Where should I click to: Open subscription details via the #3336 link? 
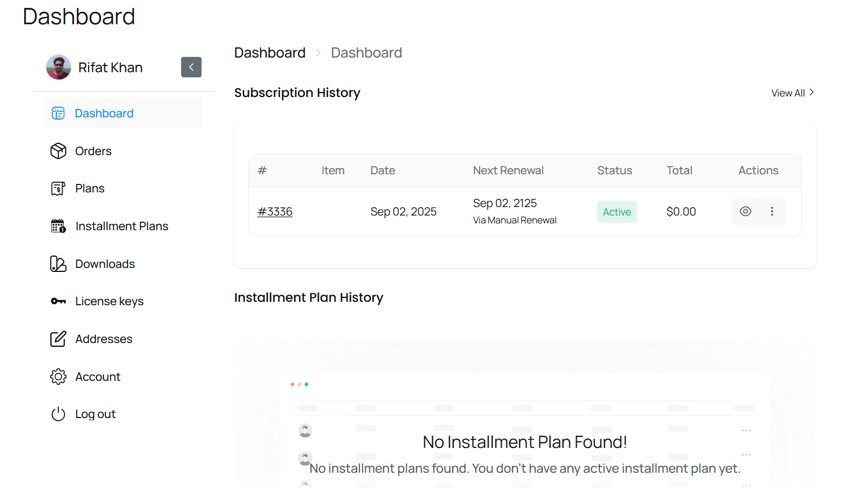coord(275,212)
